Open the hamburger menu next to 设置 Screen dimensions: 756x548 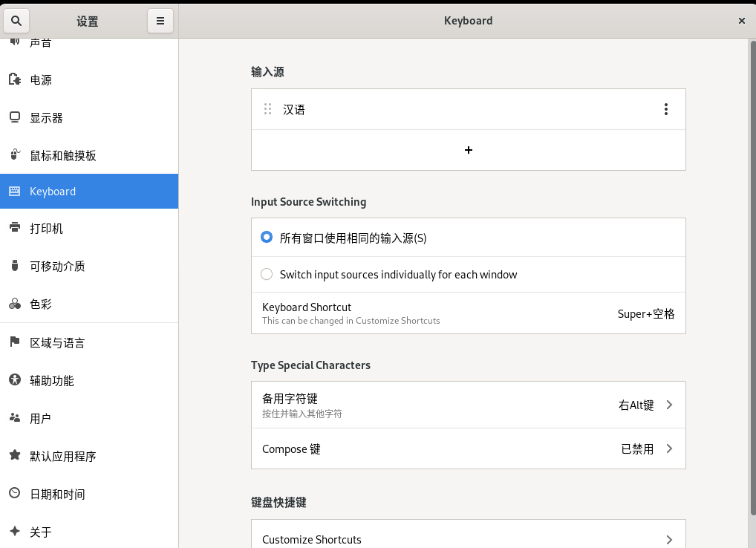[x=160, y=21]
